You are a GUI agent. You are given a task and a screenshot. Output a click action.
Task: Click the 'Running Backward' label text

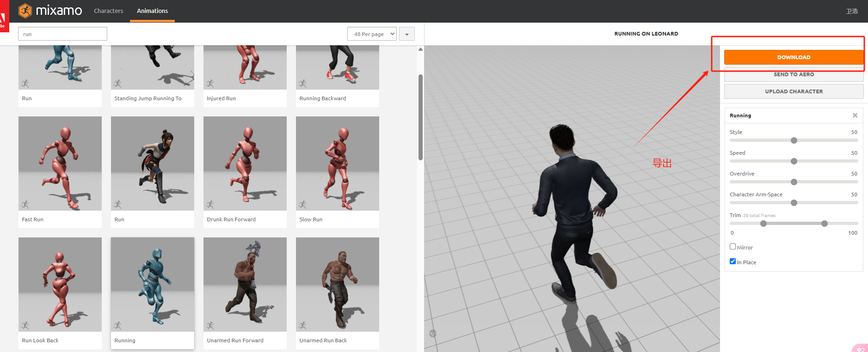(x=323, y=98)
